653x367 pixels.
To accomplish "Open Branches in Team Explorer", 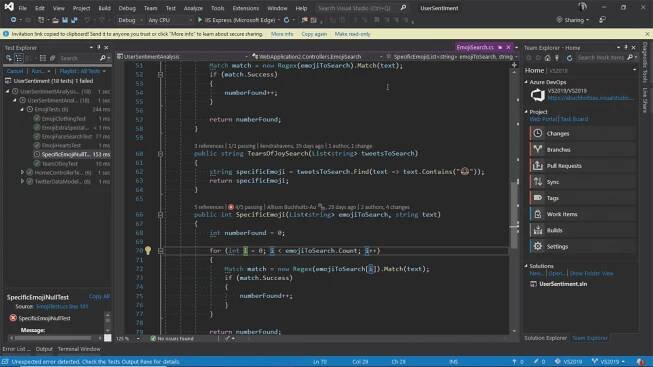I will pyautogui.click(x=582, y=150).
